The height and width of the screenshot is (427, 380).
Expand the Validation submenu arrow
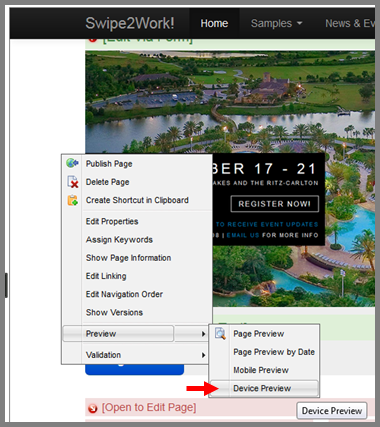(x=203, y=355)
